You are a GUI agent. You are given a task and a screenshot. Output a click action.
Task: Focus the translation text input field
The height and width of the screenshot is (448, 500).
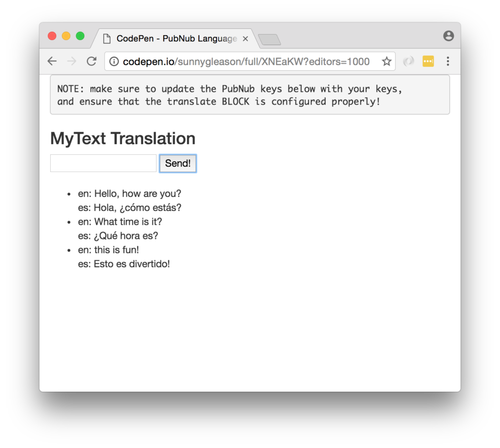coord(103,163)
